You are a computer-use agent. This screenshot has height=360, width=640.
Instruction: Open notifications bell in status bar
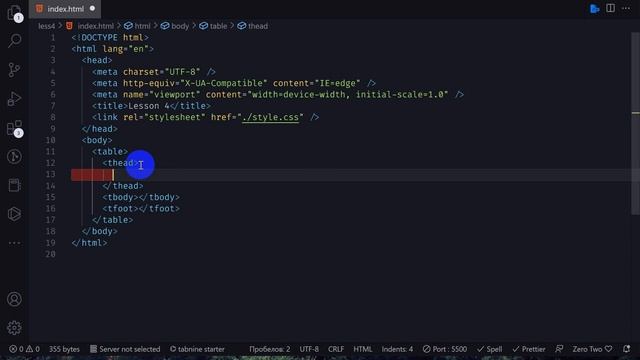point(627,349)
